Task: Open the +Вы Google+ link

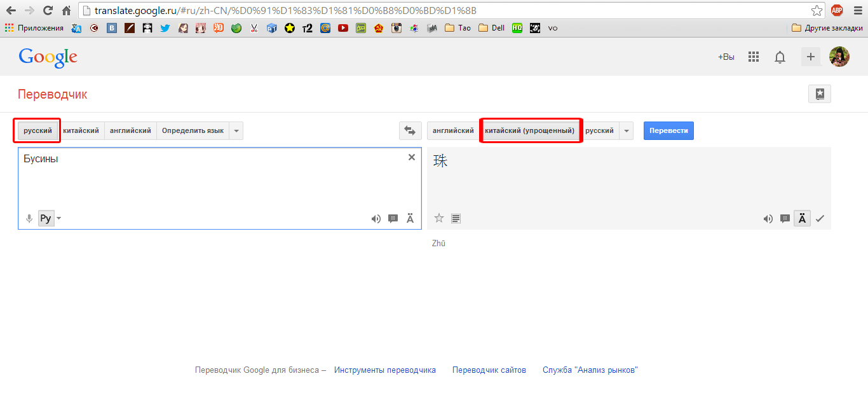Action: (x=726, y=57)
